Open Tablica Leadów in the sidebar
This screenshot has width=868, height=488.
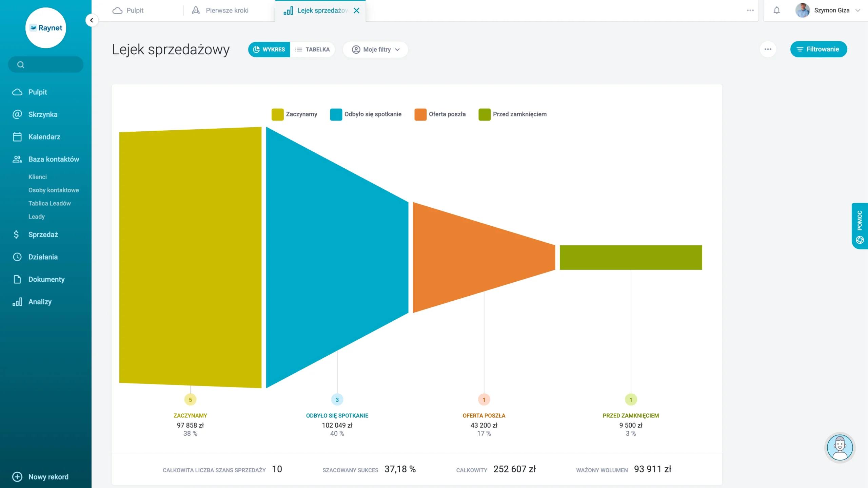tap(50, 203)
